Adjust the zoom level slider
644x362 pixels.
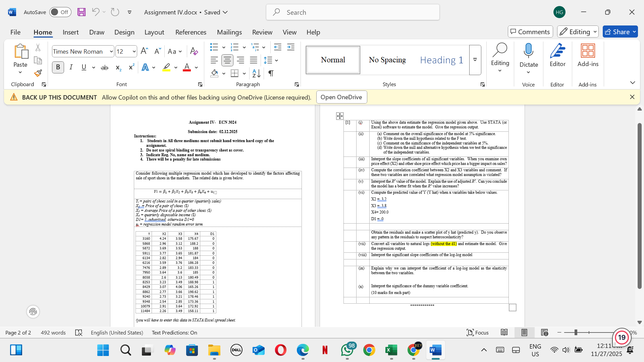[576, 333]
